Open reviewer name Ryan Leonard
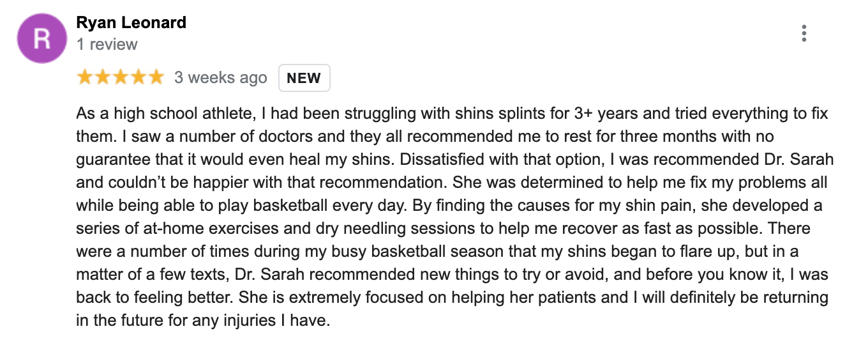868x345 pixels. [x=131, y=23]
